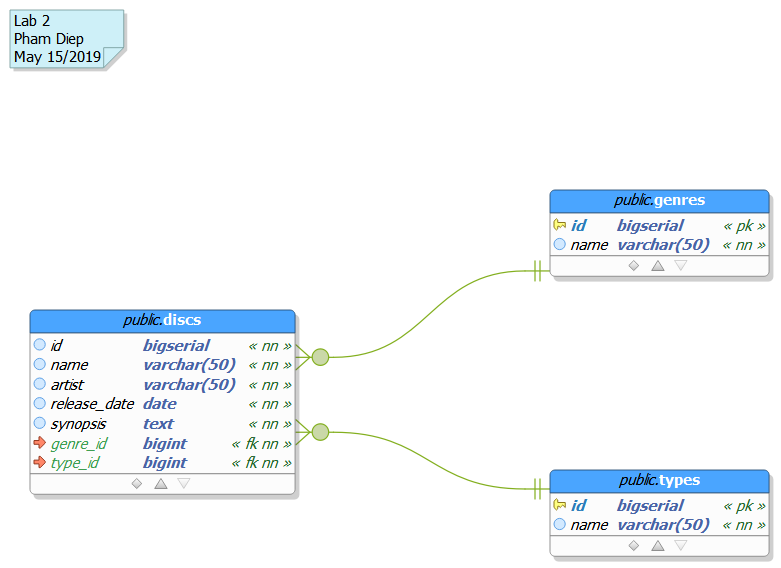Click the up triangle in discs table footer
Viewport: 781px width, 568px height.
160,484
